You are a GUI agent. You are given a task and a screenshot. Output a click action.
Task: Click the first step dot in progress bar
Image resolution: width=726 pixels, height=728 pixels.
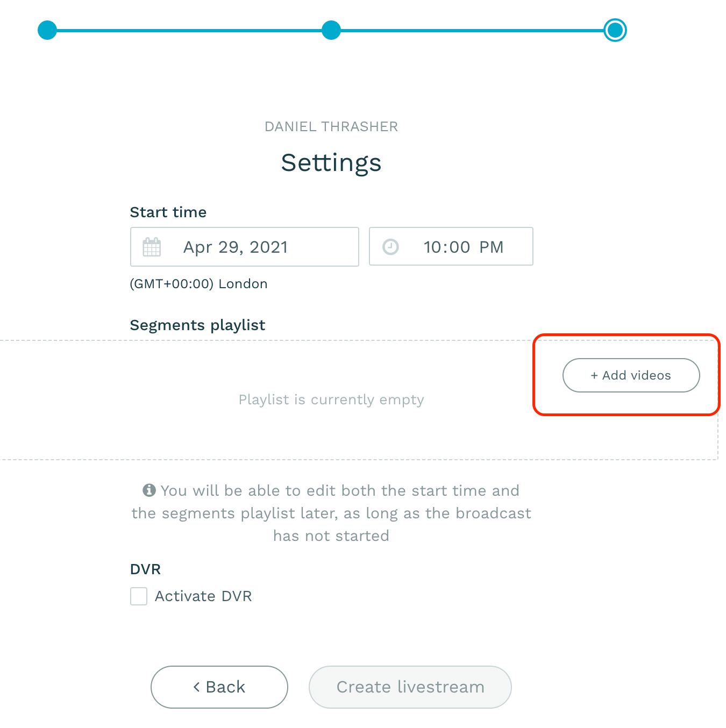47,30
